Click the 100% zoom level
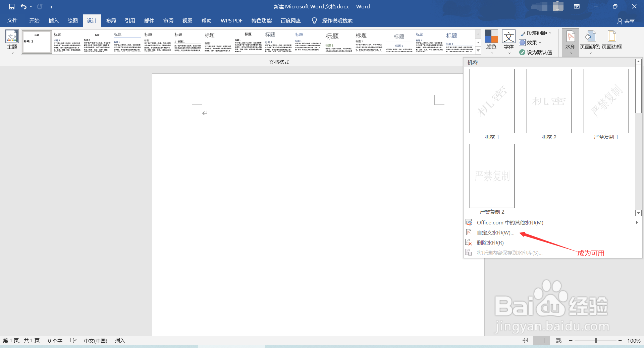 (x=634, y=341)
